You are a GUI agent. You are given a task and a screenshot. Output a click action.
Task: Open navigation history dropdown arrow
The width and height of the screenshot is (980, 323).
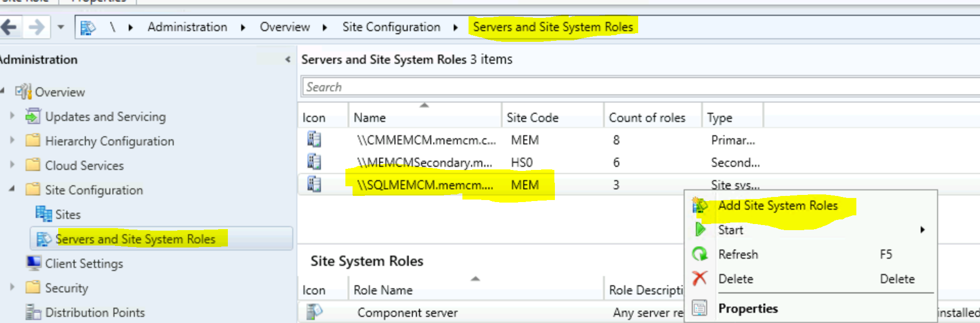click(61, 27)
